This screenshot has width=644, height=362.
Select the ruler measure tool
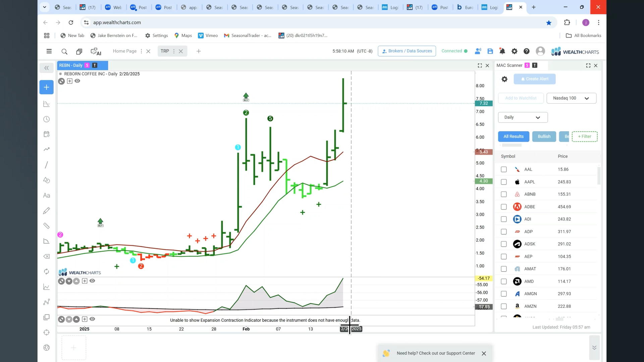[47, 226]
